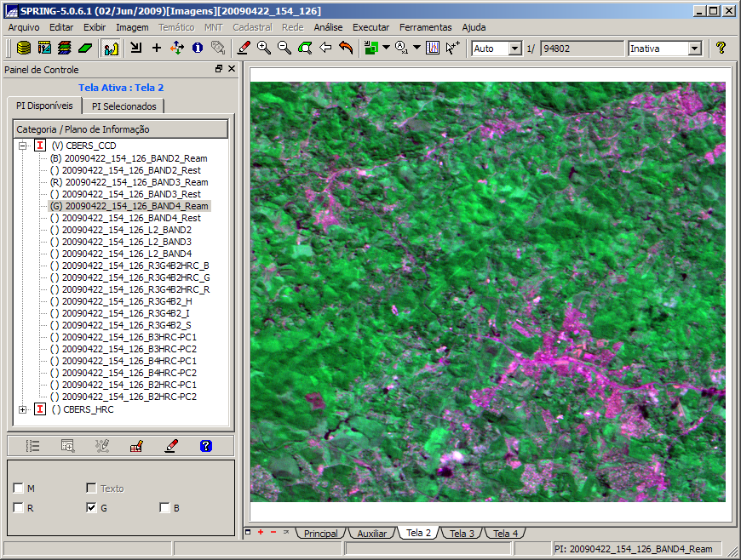Open the Inativa dropdown
Image resolution: width=741 pixels, height=560 pixels.
click(694, 49)
